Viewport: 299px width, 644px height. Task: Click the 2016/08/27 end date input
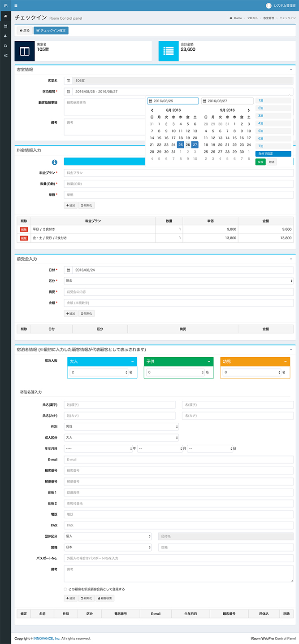227,101
